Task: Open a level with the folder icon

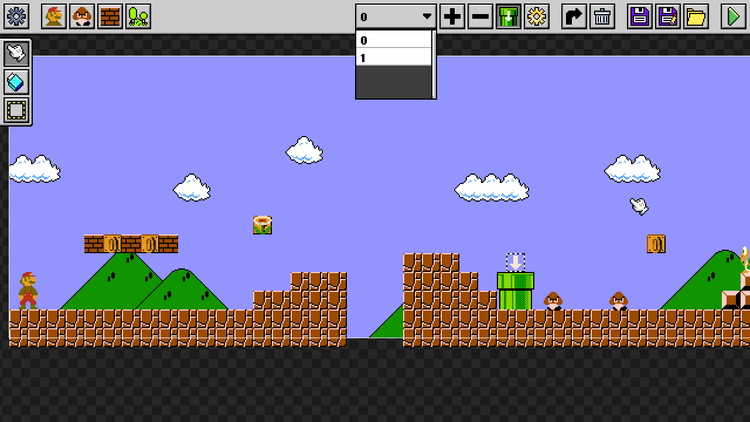Action: (696, 16)
